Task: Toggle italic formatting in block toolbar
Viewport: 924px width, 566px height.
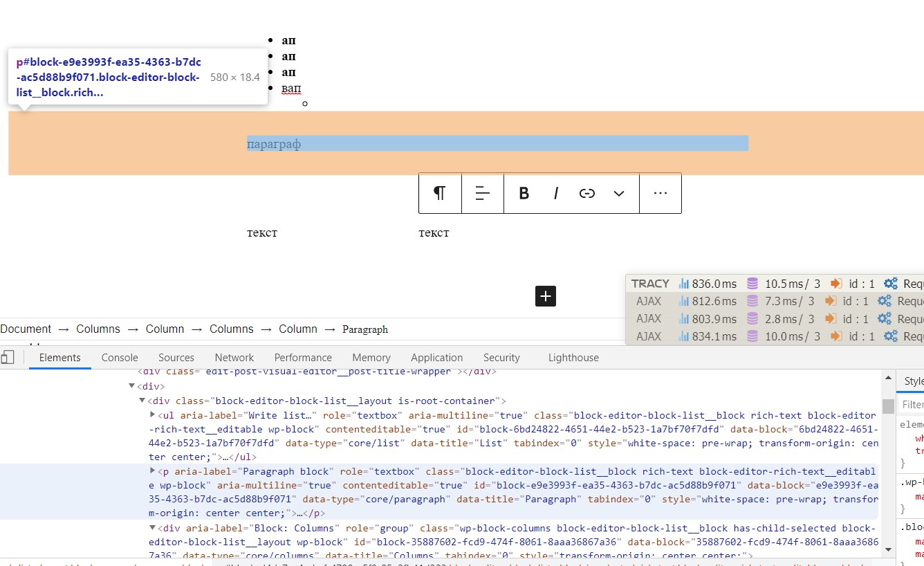Action: tap(555, 194)
